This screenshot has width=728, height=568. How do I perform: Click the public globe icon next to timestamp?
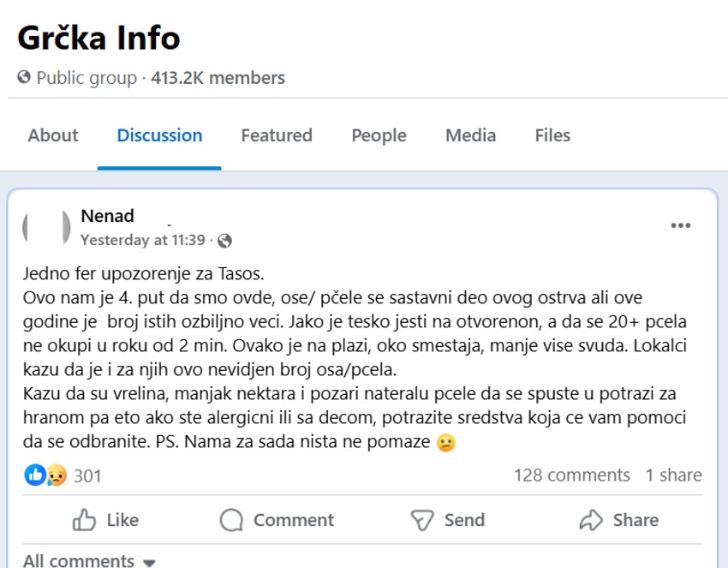tap(224, 241)
